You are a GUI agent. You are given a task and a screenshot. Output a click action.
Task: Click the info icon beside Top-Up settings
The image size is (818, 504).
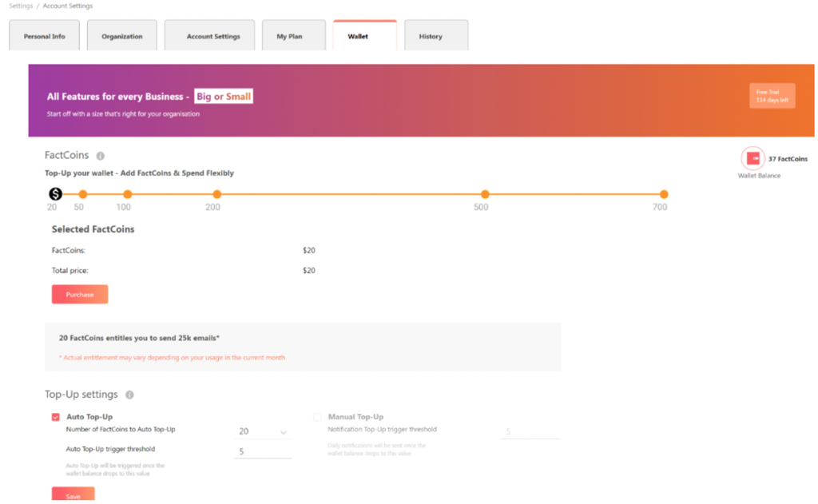pyautogui.click(x=129, y=395)
